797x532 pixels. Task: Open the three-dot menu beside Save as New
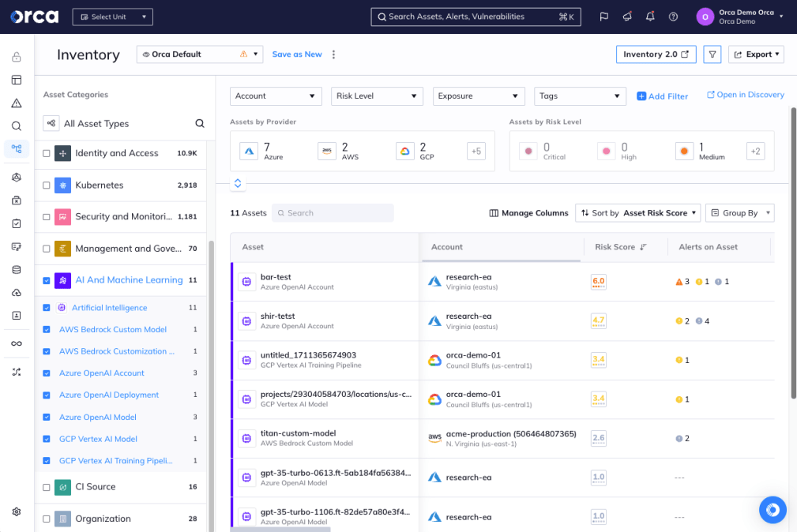coord(333,54)
